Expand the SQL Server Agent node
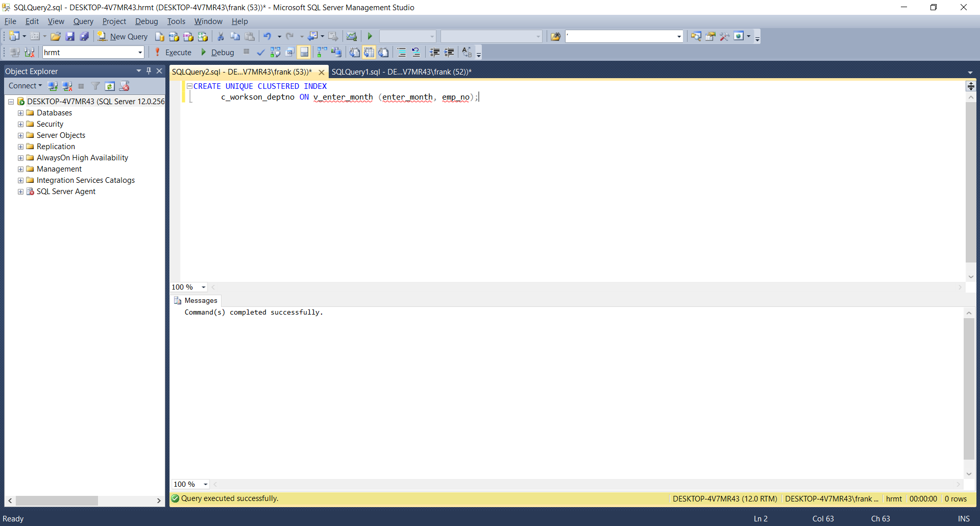The width and height of the screenshot is (980, 526). [20, 192]
